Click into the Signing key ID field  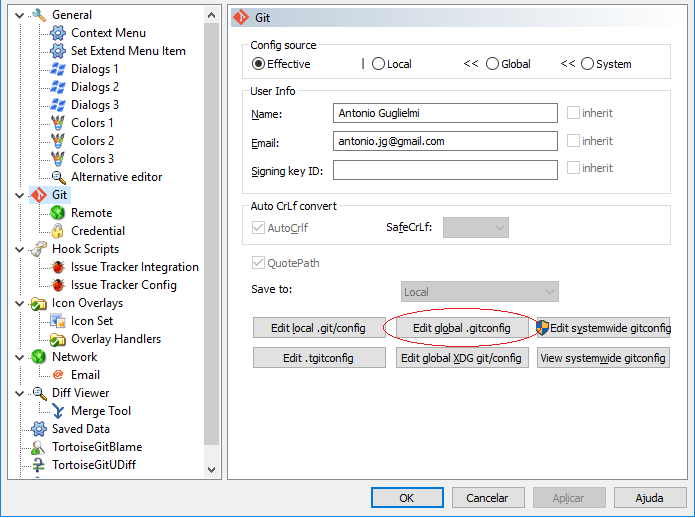(445, 170)
